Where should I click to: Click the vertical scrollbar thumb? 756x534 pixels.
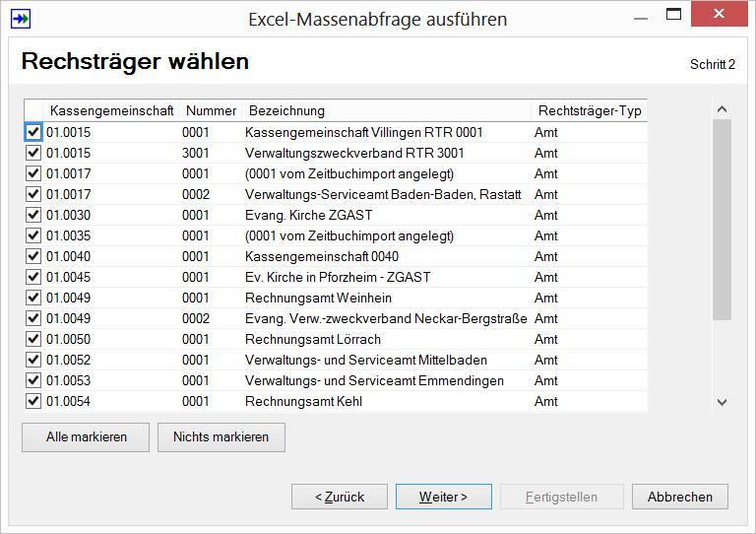coord(722,220)
